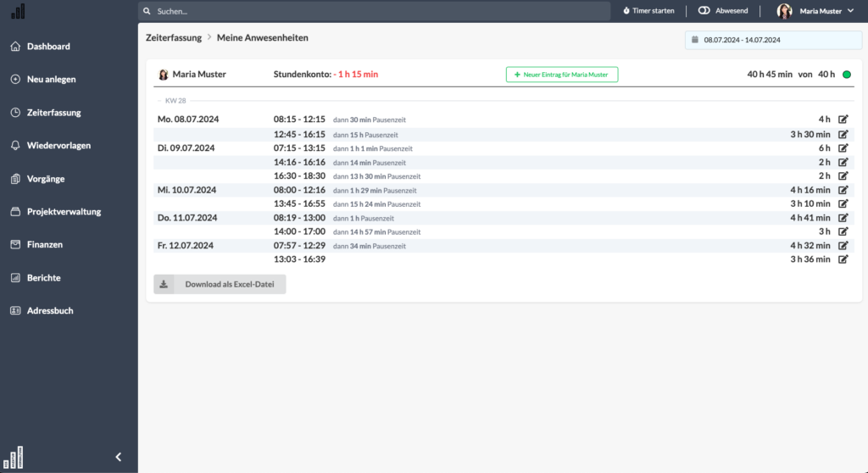The height and width of the screenshot is (473, 868).
Task: Click the green status indicator dot
Action: [x=847, y=75]
